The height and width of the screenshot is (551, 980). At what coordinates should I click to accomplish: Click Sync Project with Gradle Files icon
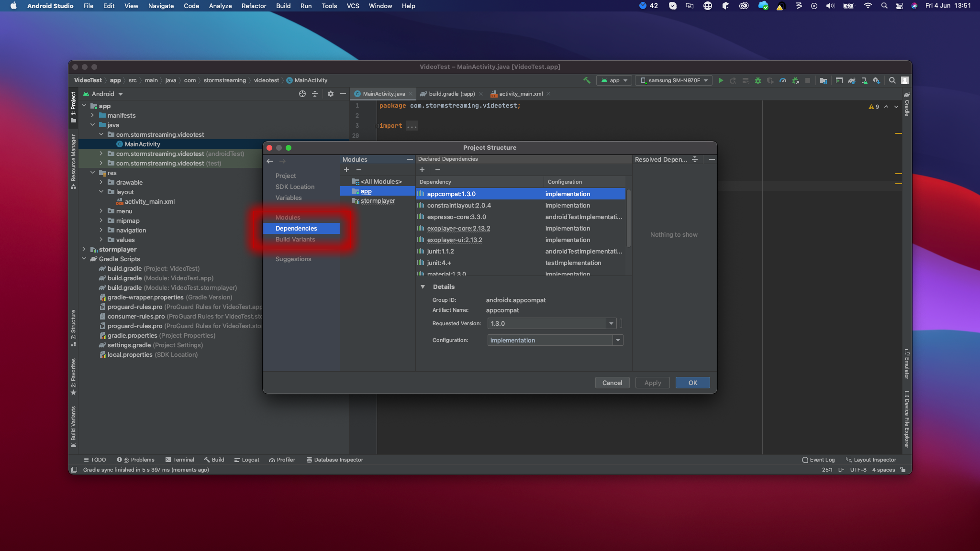pyautogui.click(x=852, y=80)
